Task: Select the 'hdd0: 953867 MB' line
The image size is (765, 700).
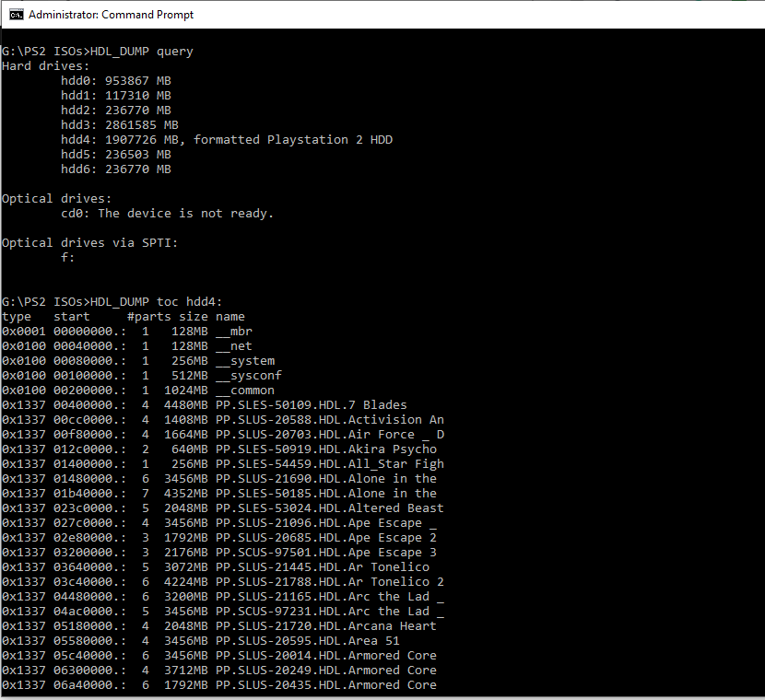Action: coord(116,81)
